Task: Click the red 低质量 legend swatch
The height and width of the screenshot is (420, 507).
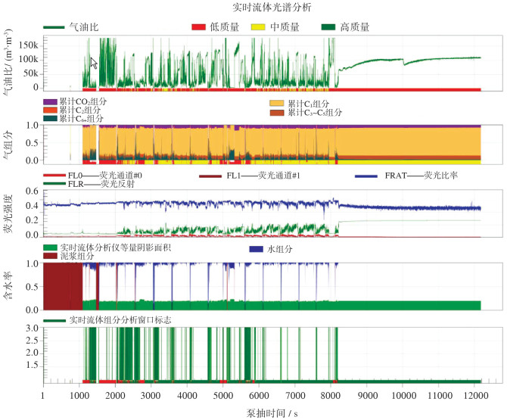Action: (199, 27)
